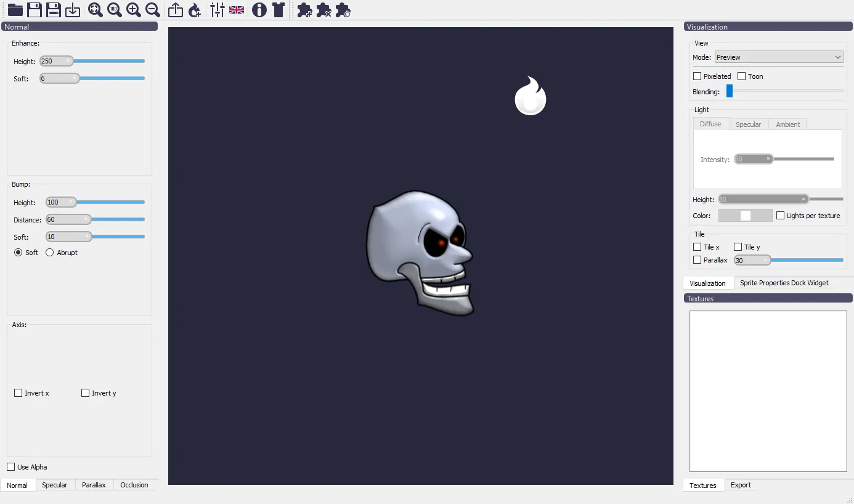854x504 pixels.
Task: Open presets via the sliders icon
Action: pos(218,10)
